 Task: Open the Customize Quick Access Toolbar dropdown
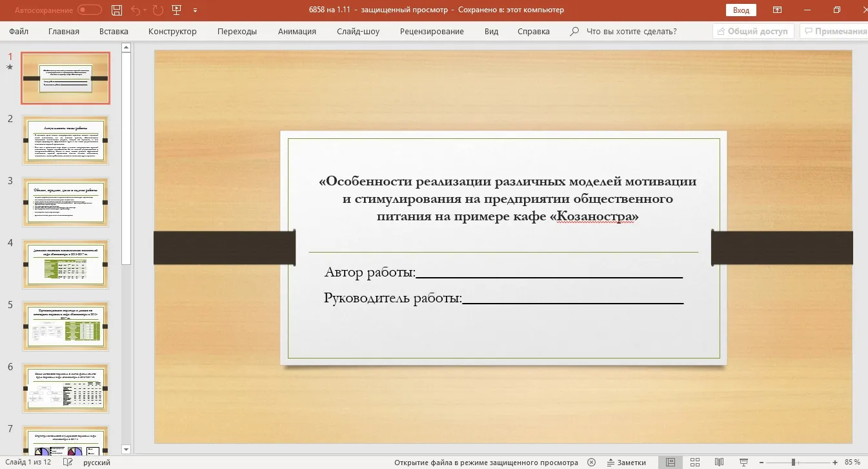click(195, 10)
